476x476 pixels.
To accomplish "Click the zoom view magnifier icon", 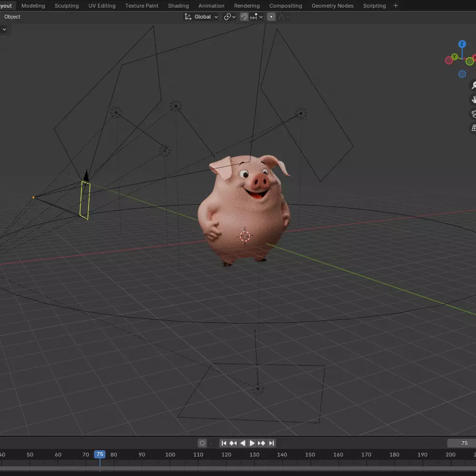I will 473,85.
